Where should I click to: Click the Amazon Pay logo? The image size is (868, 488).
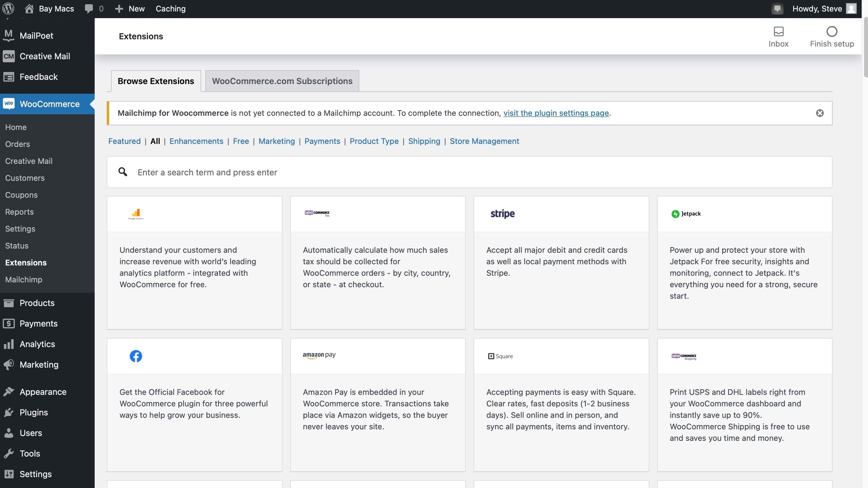(319, 355)
